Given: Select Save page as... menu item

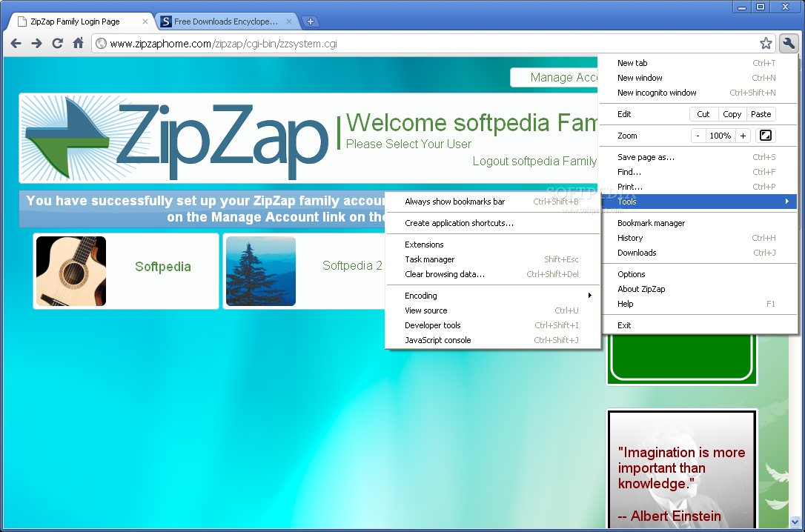Looking at the screenshot, I should pos(698,157).
